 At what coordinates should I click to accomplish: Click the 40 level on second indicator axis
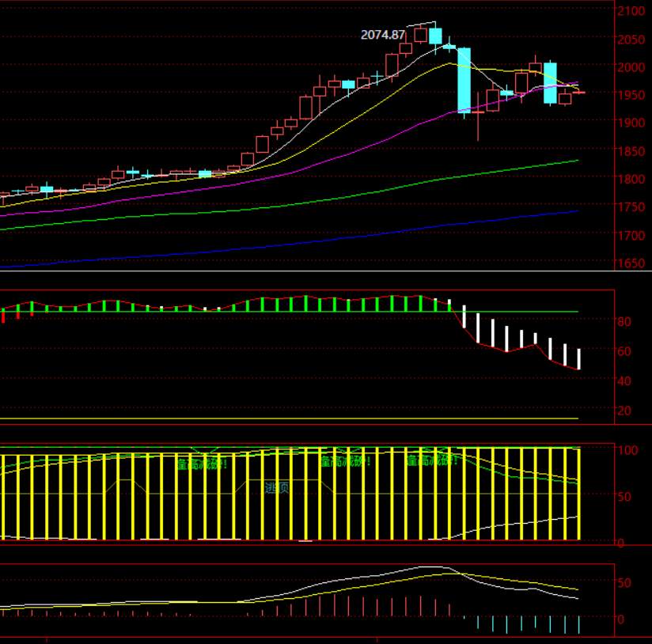click(x=624, y=381)
